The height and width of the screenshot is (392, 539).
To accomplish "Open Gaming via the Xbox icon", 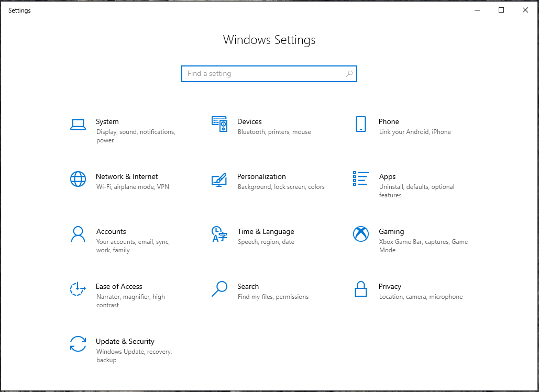I will pyautogui.click(x=360, y=234).
